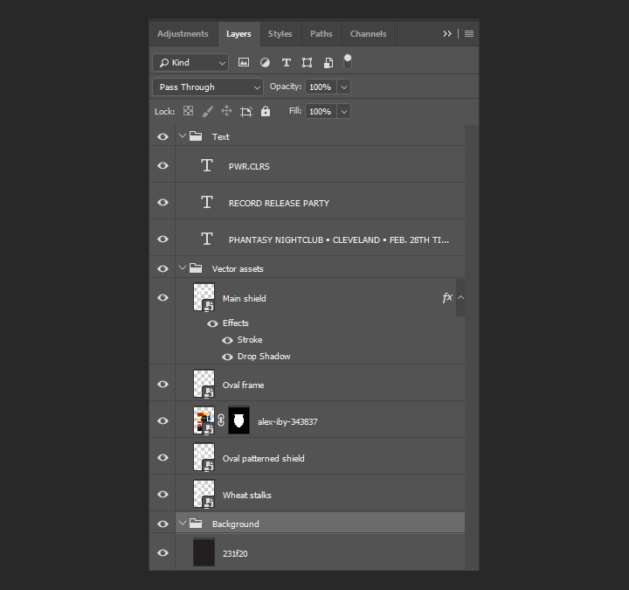This screenshot has height=590, width=629.
Task: Toggle visibility of Wheat stalks layer
Action: point(163,495)
